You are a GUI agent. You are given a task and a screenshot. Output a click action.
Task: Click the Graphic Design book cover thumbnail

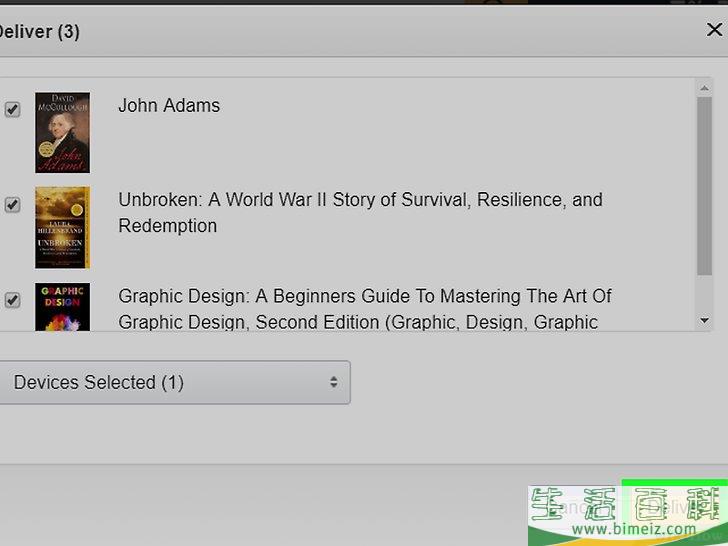(x=63, y=307)
